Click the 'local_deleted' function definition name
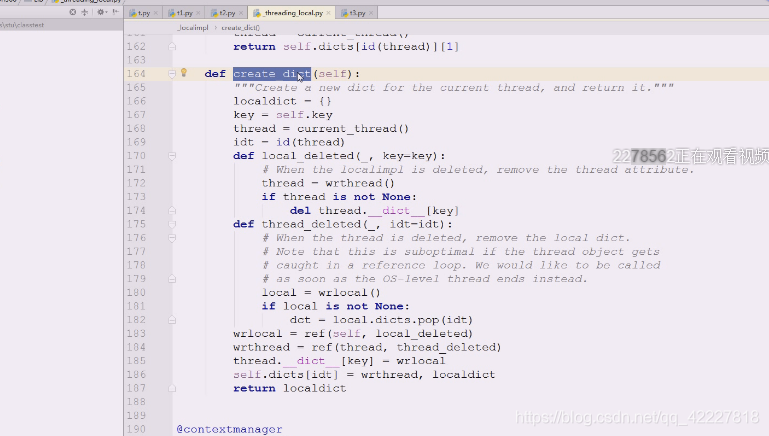This screenshot has height=436, width=769. 308,156
